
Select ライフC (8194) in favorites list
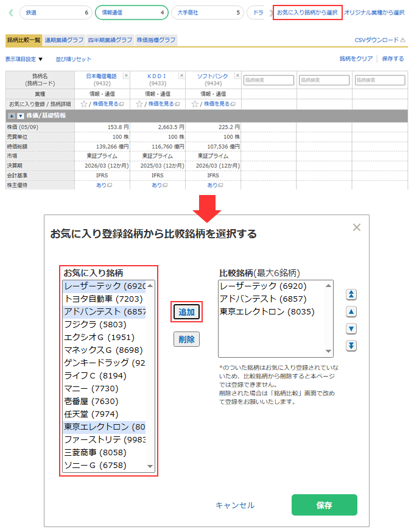click(104, 375)
